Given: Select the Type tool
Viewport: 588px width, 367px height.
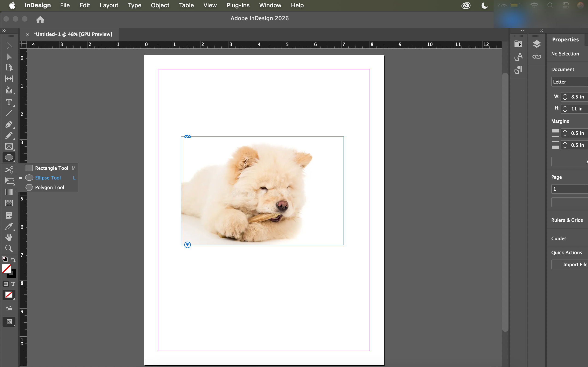Looking at the screenshot, I should [x=9, y=102].
